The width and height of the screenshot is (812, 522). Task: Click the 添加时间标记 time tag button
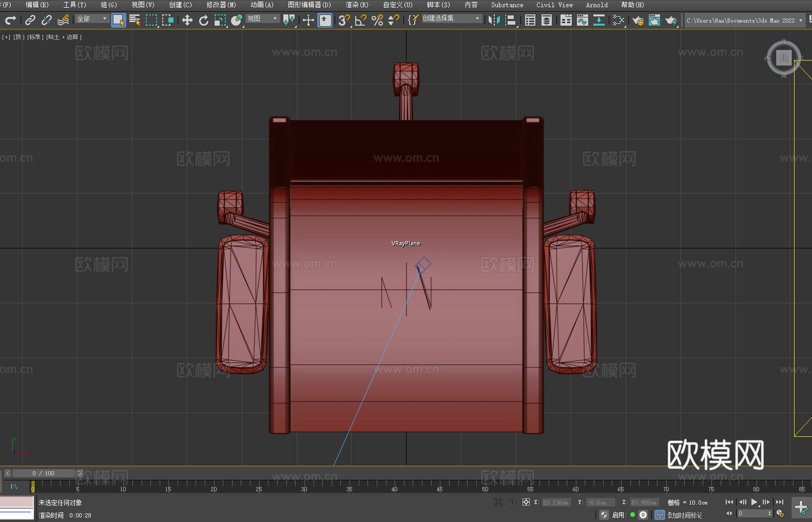pos(685,515)
